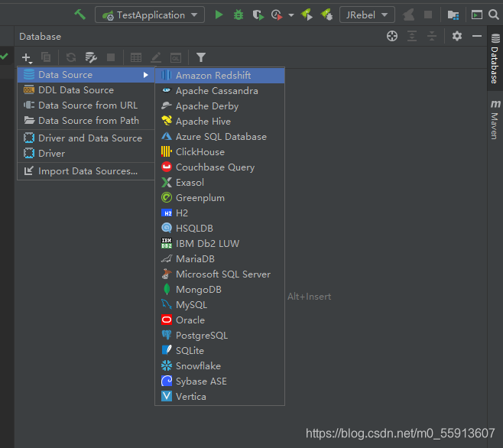Click the Filter funnel icon
The height and width of the screenshot is (448, 503).
[x=201, y=57]
